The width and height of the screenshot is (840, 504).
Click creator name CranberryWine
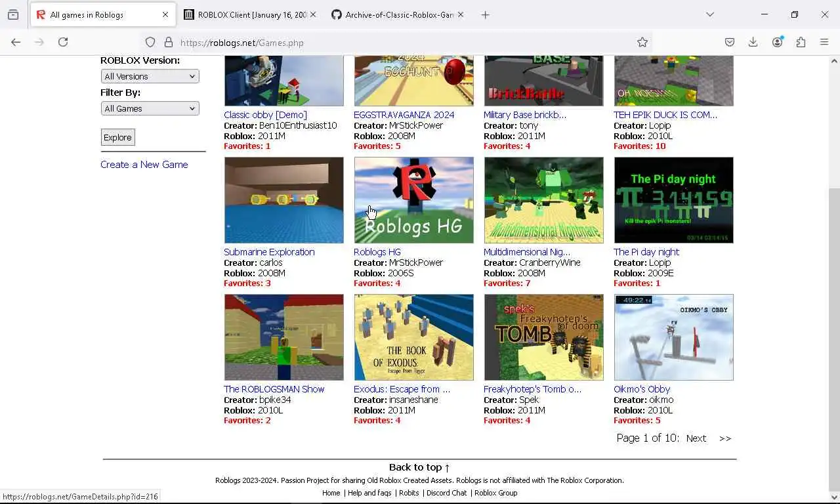pos(550,262)
